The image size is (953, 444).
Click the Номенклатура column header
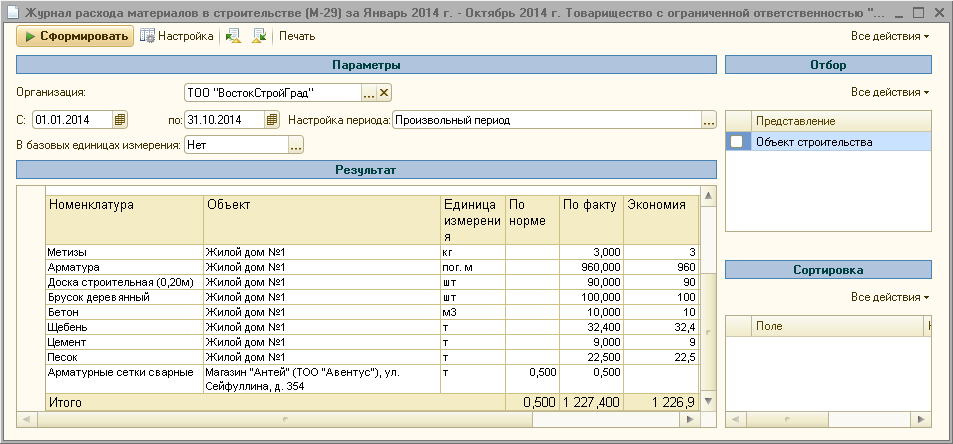click(x=125, y=219)
